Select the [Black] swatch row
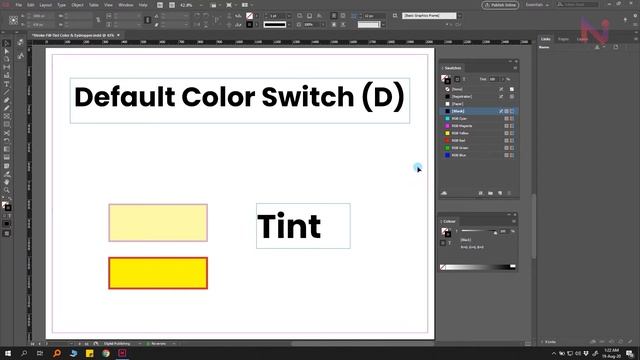Screen dimensions: 640x360 [479, 111]
